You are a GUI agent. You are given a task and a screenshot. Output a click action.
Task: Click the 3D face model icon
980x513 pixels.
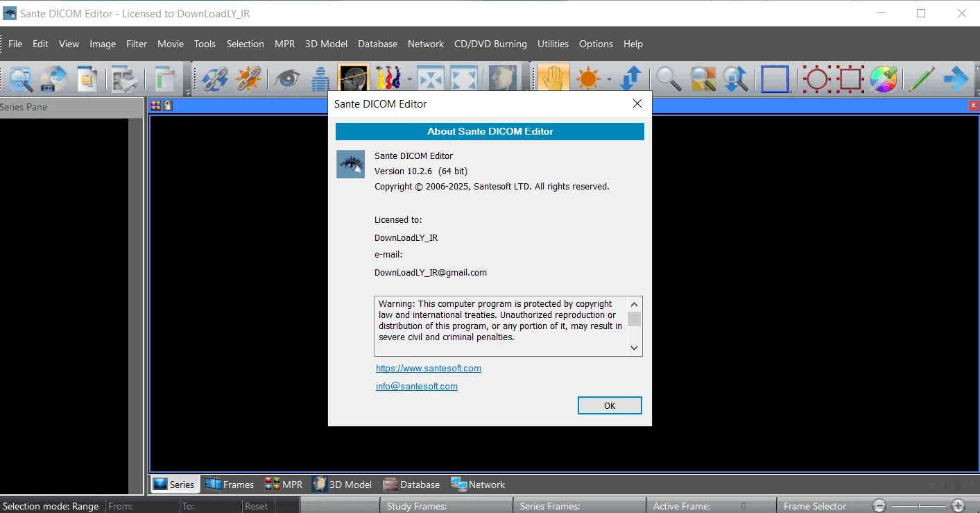coord(501,78)
